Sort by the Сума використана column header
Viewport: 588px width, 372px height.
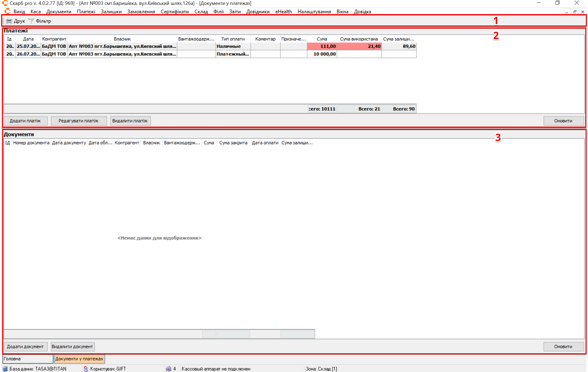tap(359, 39)
